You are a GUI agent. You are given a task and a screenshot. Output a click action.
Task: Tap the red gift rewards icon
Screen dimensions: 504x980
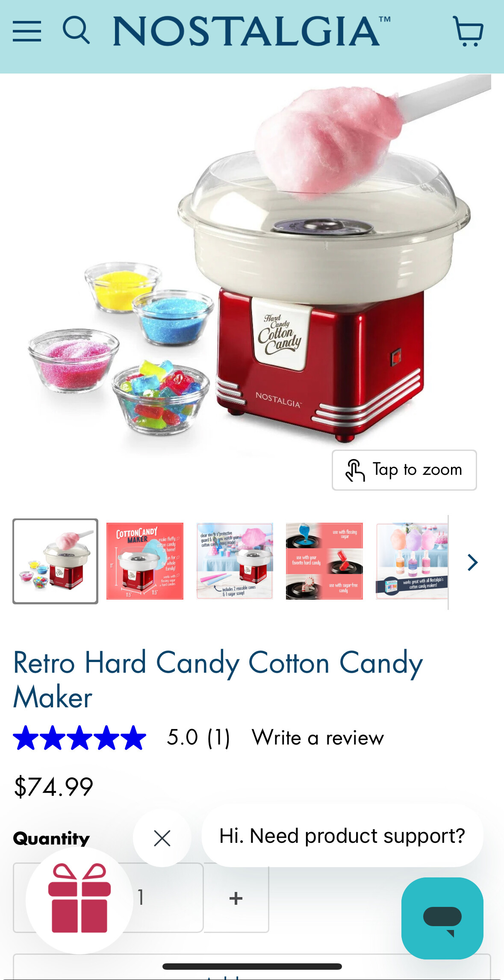(x=80, y=899)
